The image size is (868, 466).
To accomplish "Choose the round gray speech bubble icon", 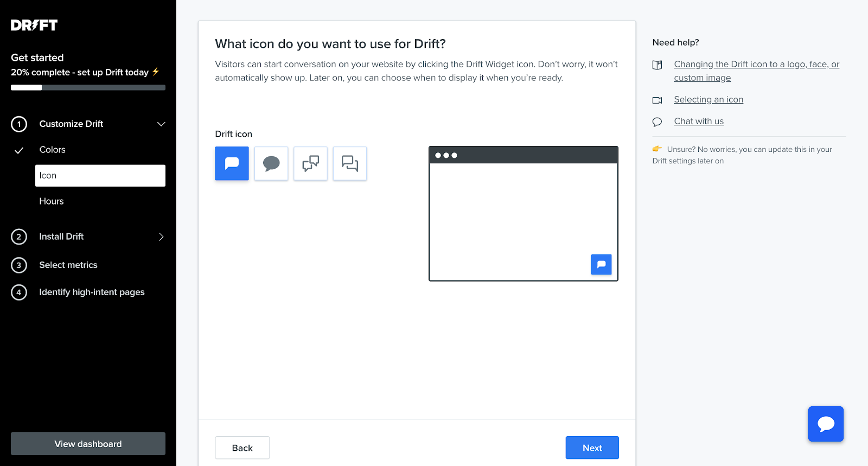I will pos(271,163).
